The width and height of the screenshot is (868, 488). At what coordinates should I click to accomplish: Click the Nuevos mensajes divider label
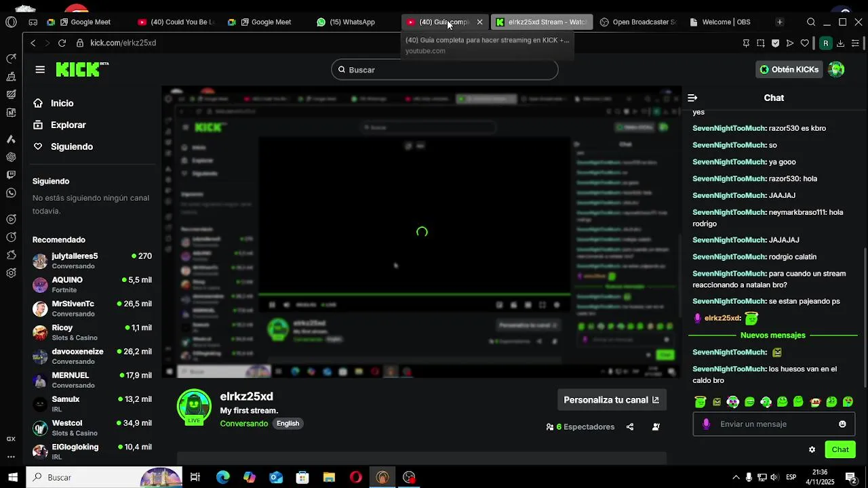773,335
